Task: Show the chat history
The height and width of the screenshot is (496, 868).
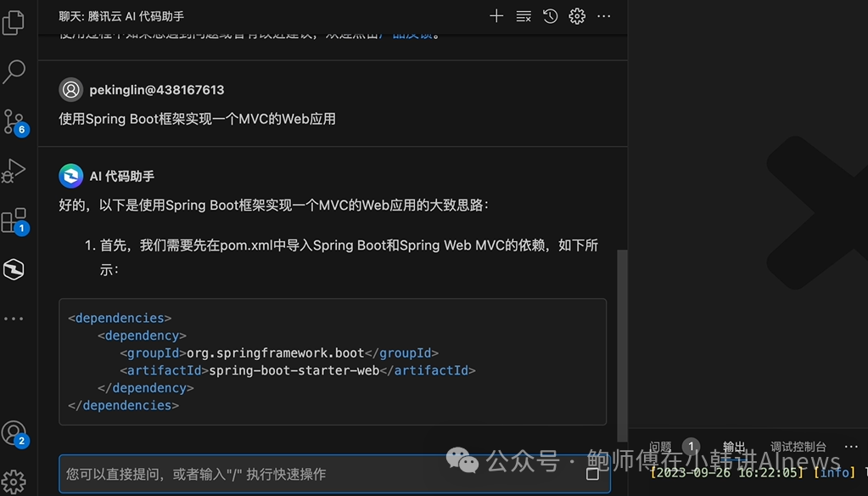Action: (x=550, y=16)
